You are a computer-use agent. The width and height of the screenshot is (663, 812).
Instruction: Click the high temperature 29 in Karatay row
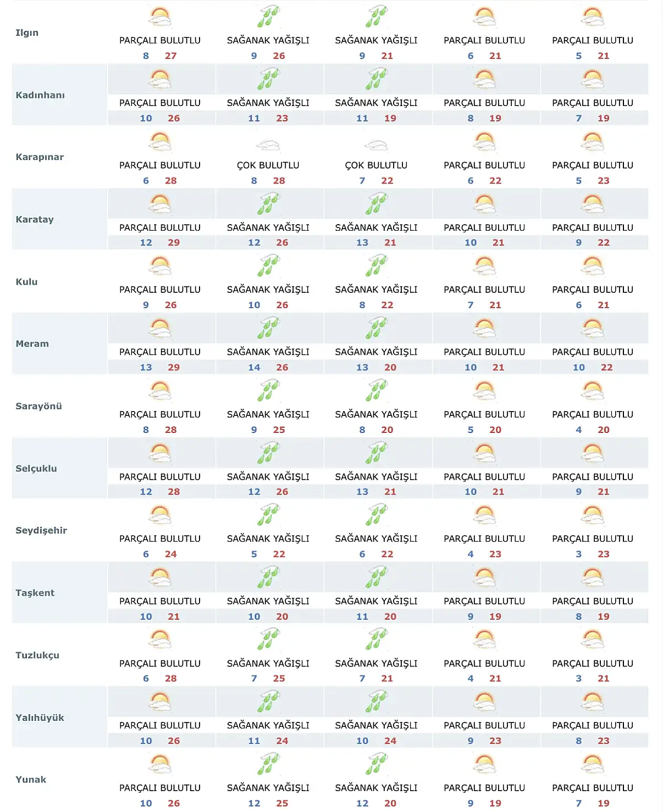pos(174,243)
